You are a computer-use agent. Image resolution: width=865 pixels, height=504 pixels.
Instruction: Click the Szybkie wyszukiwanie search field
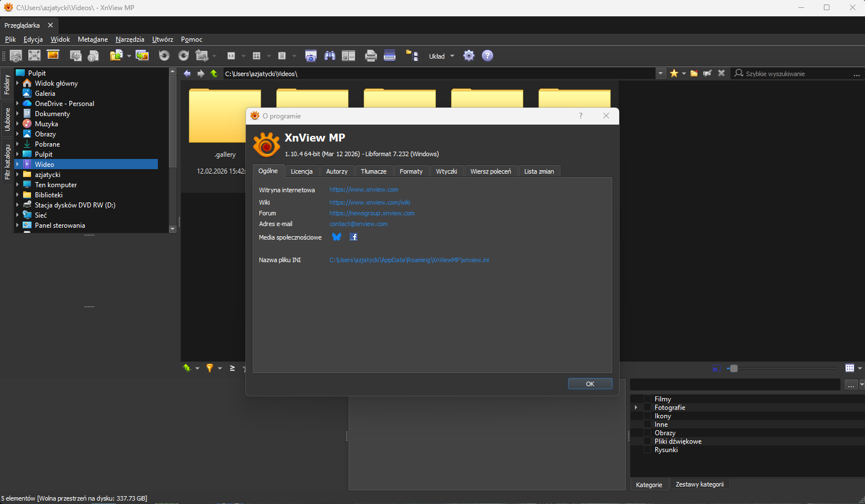coord(797,74)
